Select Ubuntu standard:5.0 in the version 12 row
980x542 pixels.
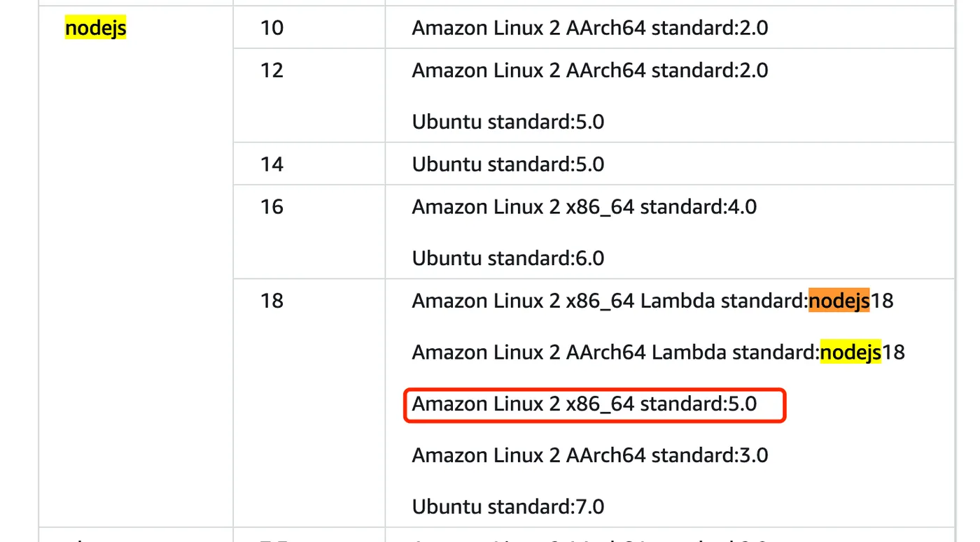[507, 122]
